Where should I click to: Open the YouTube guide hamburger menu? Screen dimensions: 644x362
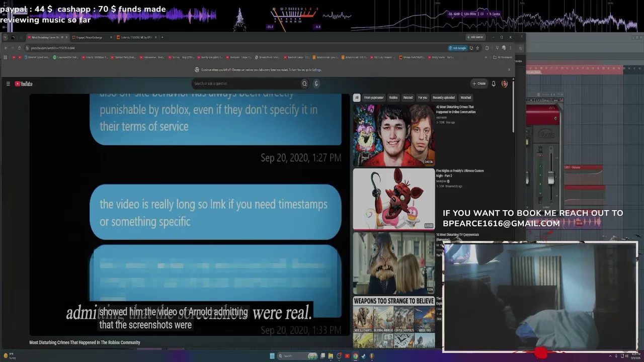(x=8, y=84)
